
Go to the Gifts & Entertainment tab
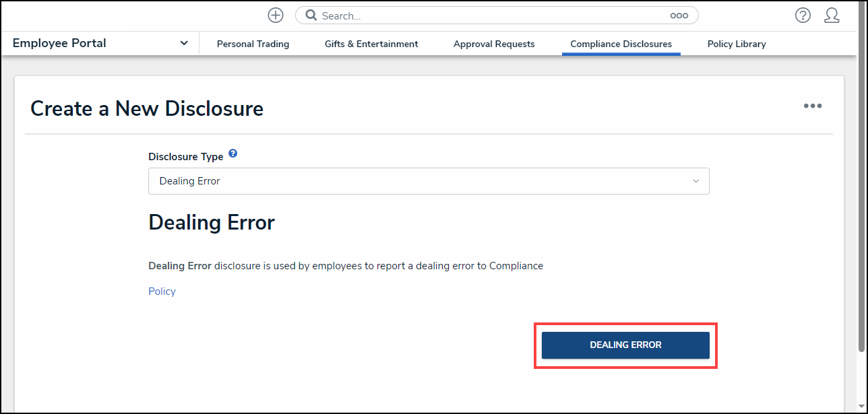click(371, 44)
